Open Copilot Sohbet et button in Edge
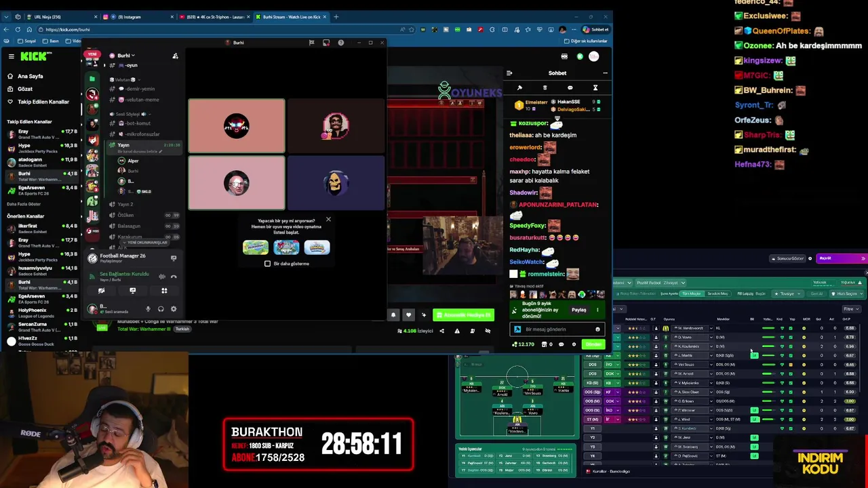This screenshot has width=868, height=488. 595,30
